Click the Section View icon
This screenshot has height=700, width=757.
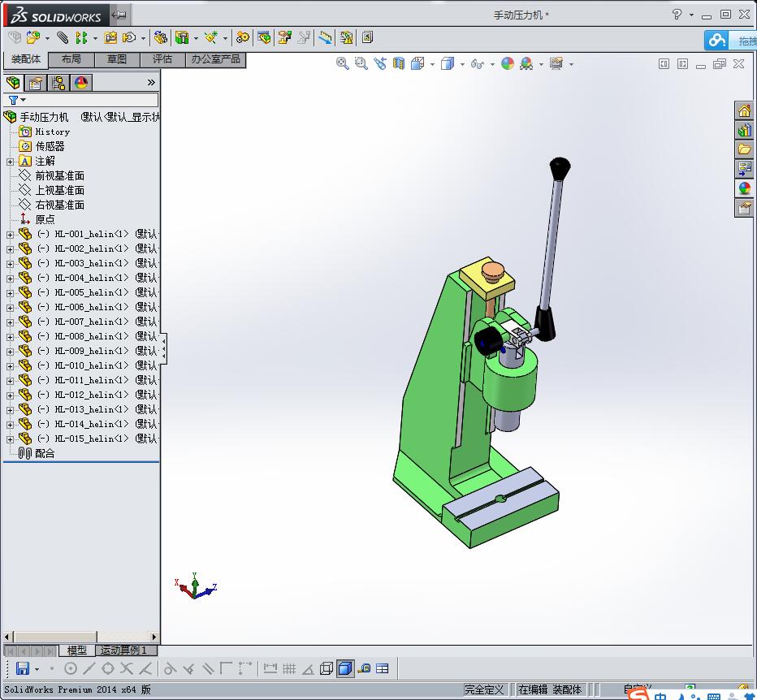click(398, 63)
